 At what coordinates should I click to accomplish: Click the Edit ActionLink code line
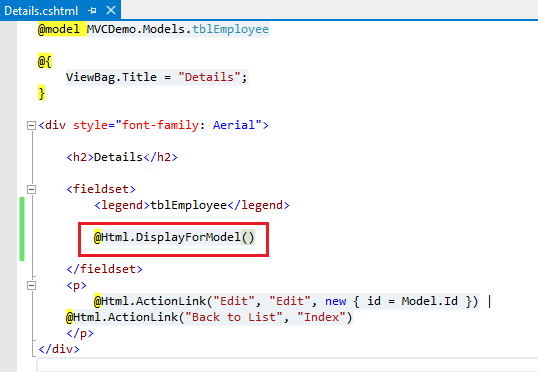point(286,301)
